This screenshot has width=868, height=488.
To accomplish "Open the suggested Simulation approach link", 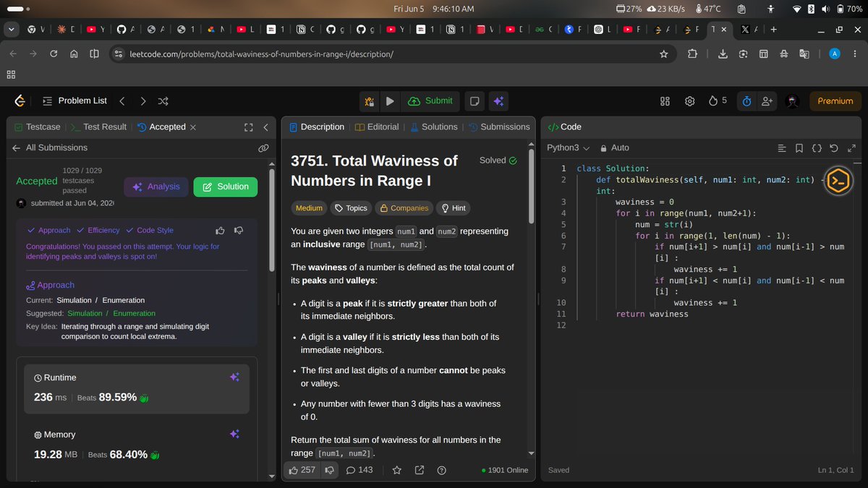I will (85, 313).
